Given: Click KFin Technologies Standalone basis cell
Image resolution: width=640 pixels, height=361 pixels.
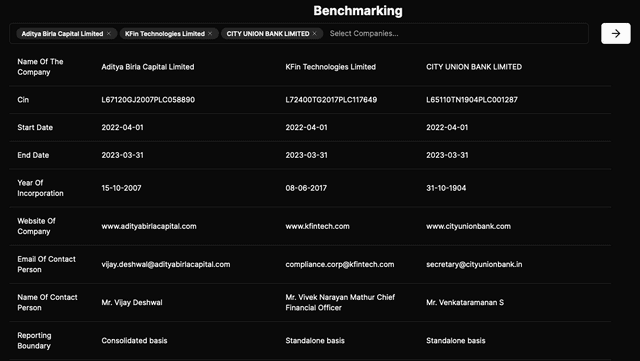Looking at the screenshot, I should coord(315,341).
